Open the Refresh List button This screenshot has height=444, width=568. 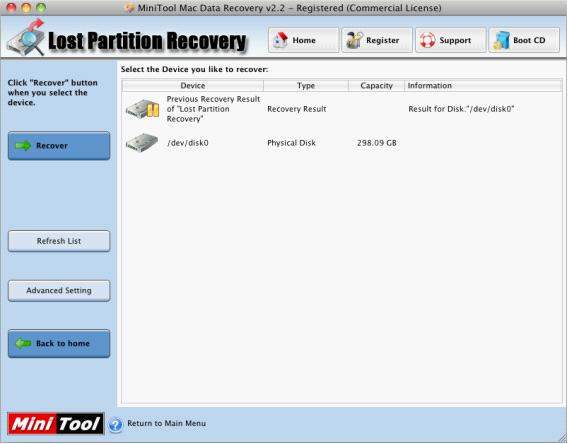tap(59, 241)
